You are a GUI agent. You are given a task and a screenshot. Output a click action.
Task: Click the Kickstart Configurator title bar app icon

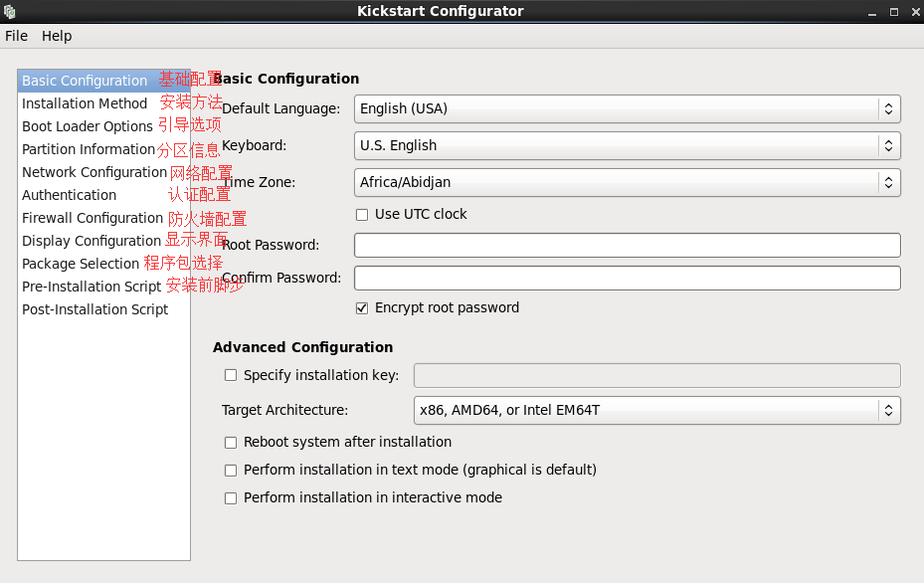point(9,11)
